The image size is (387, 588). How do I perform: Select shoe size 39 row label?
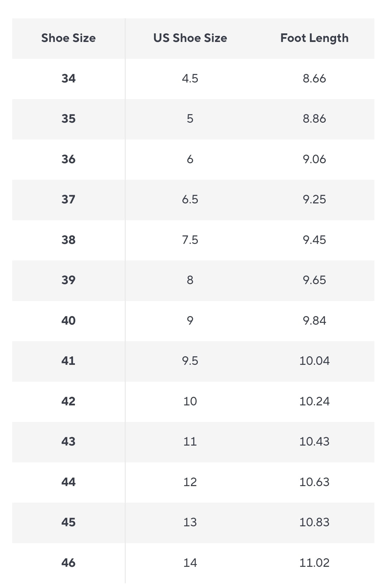[x=68, y=280]
